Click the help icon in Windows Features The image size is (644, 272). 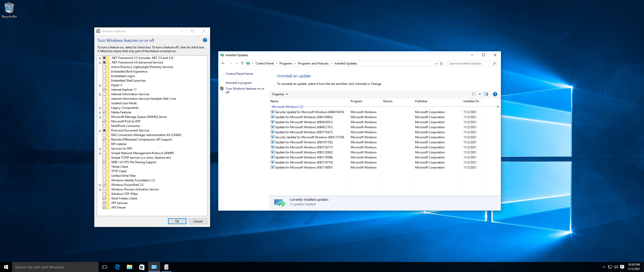coord(205,40)
